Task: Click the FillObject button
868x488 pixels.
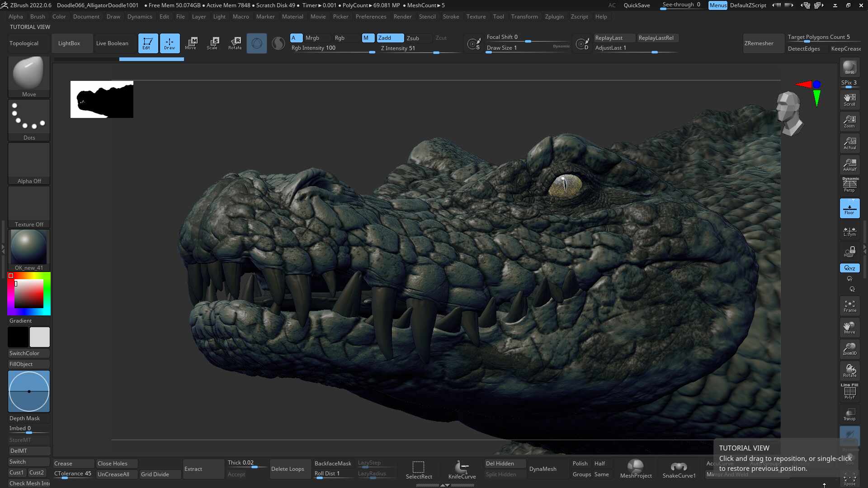Action: point(29,364)
